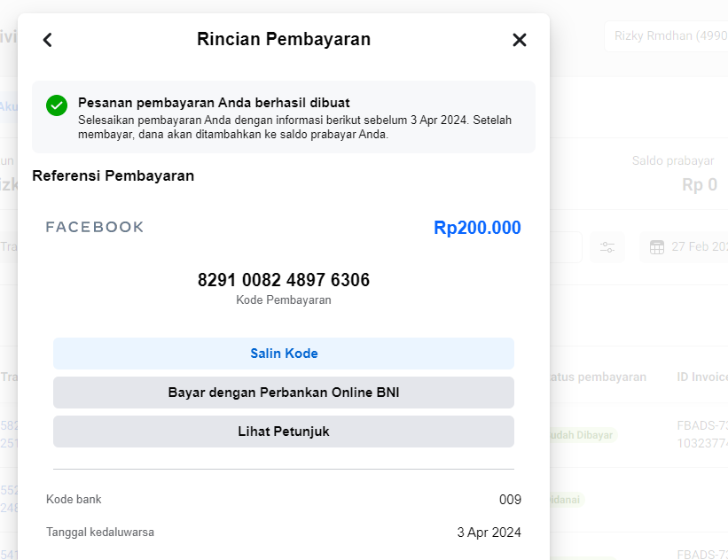
Task: Click the FACEBOOK logo in payment reference
Action: point(95,228)
